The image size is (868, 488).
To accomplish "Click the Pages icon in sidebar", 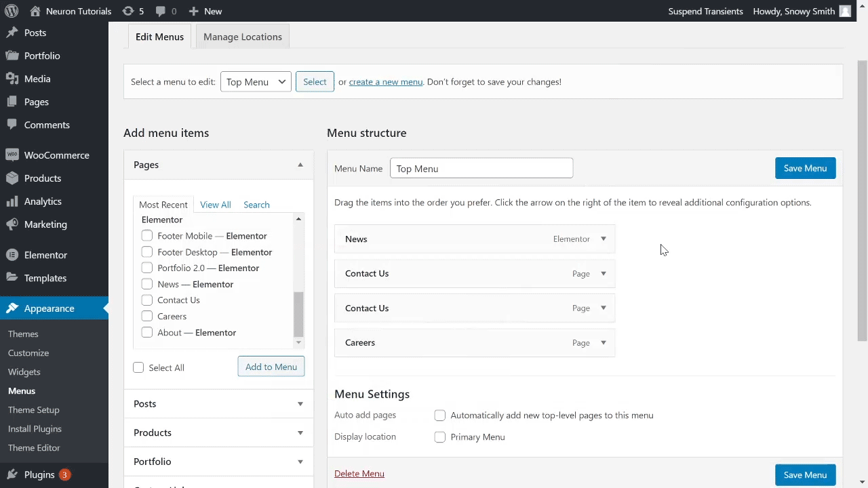I will (12, 102).
